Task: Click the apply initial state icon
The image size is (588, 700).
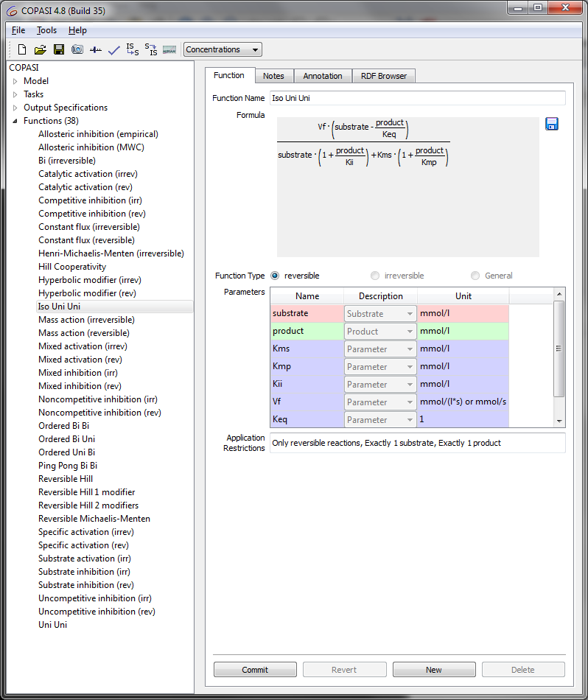Action: pos(132,49)
